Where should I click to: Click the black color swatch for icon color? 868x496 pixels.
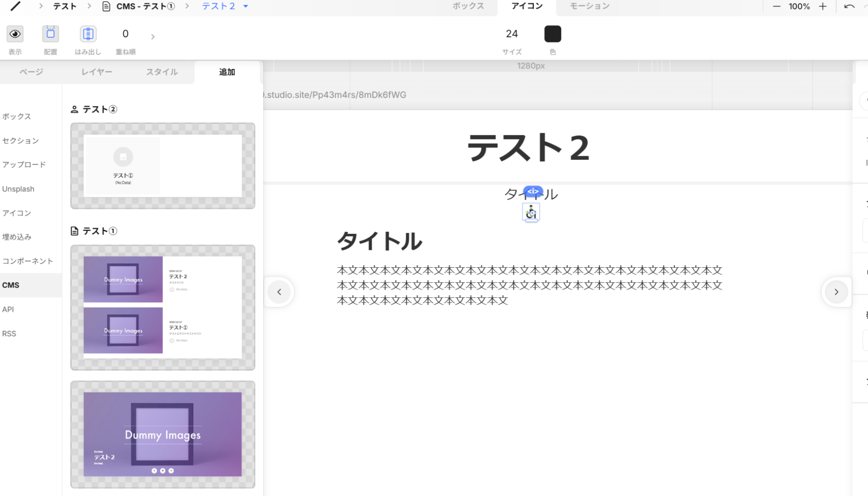tap(552, 33)
